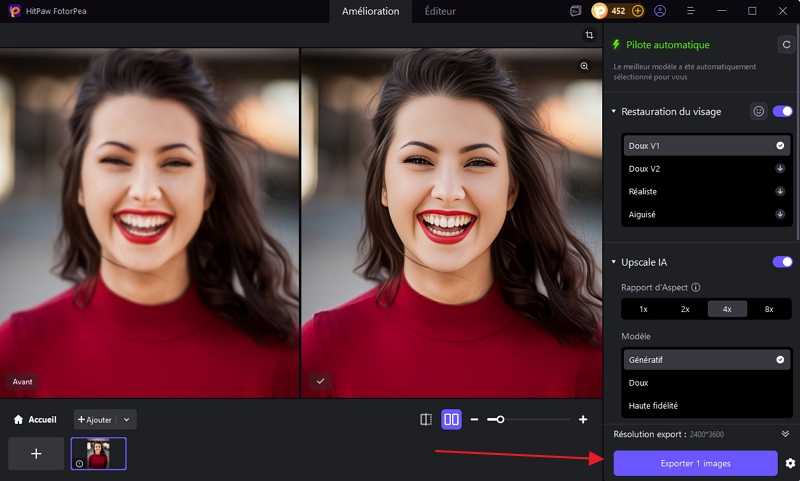Switch to the Éditeur tab
Viewport: 800px width, 481px height.
(x=440, y=11)
